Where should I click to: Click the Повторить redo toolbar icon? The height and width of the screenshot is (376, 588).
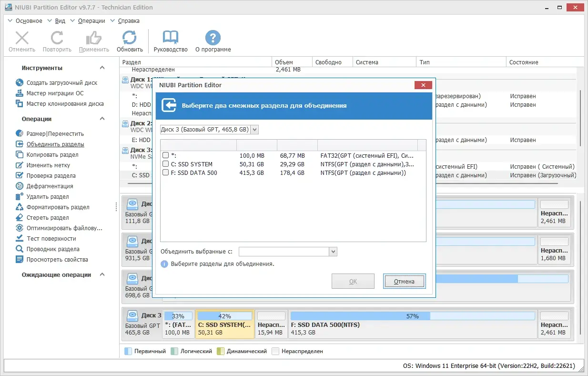57,38
